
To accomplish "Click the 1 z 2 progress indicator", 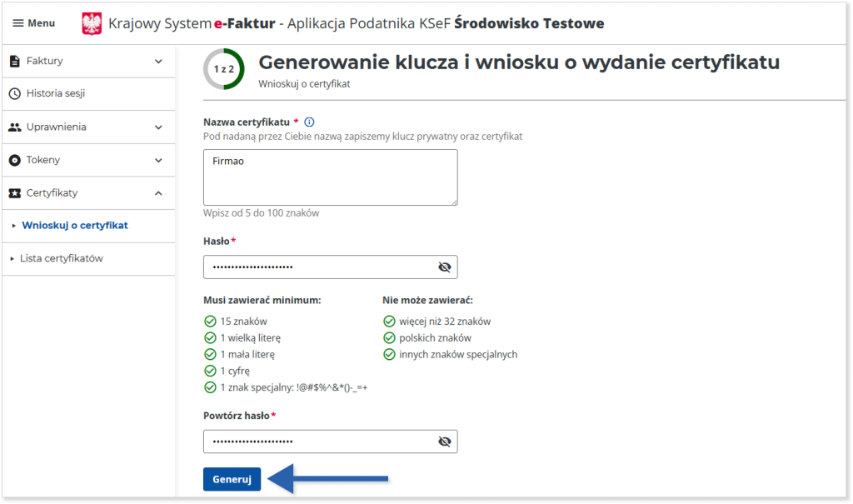I will point(223,69).
